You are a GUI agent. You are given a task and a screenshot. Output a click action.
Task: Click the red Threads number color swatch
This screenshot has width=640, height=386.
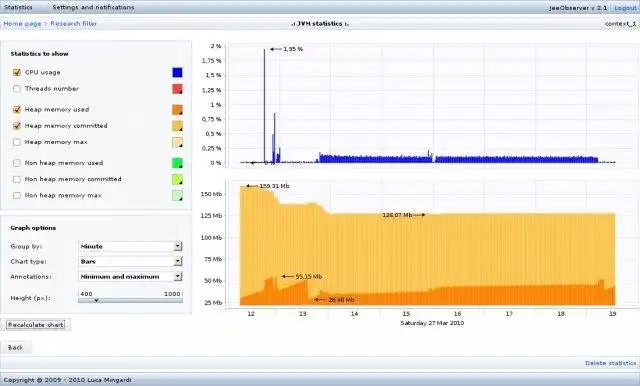point(177,89)
